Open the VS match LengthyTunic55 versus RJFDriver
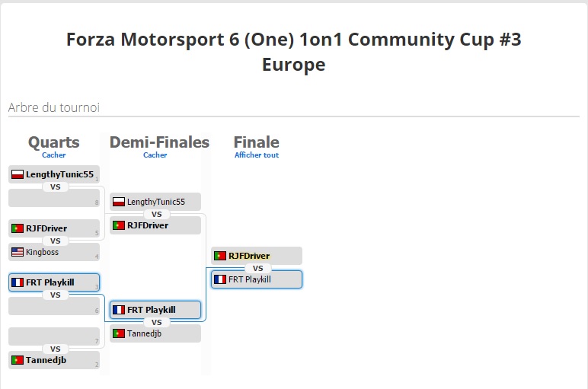 (x=157, y=215)
